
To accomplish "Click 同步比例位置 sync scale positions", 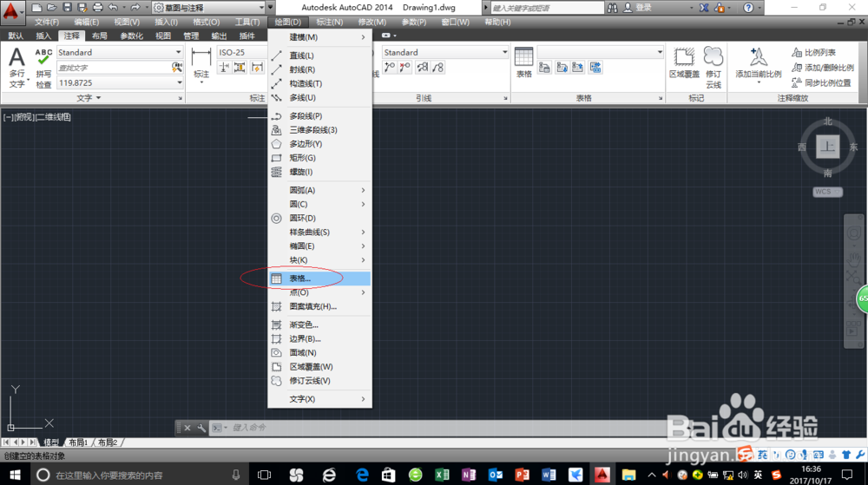I will click(821, 83).
